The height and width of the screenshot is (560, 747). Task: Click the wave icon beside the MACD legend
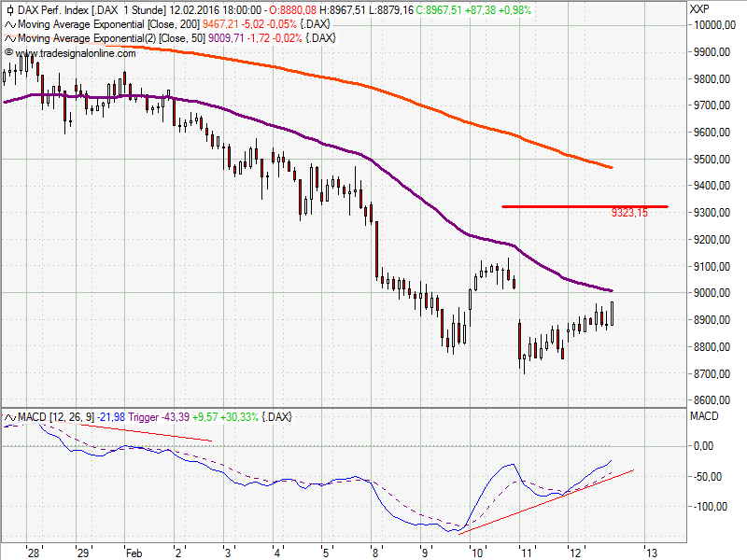[9, 416]
